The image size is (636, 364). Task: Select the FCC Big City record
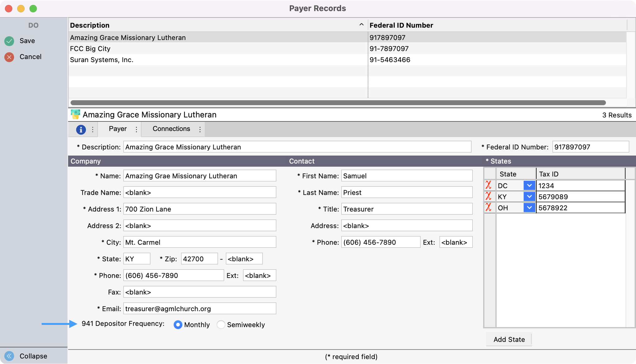(217, 49)
